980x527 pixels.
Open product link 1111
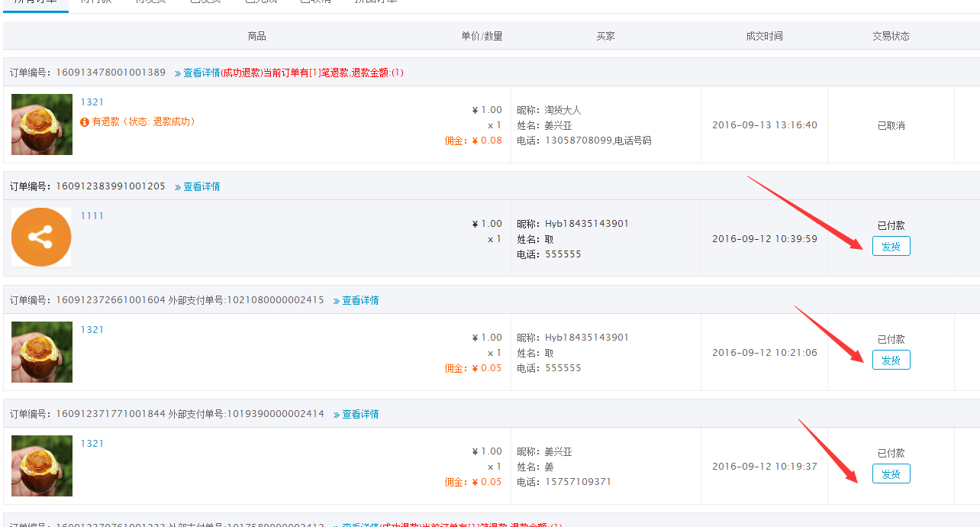[92, 216]
